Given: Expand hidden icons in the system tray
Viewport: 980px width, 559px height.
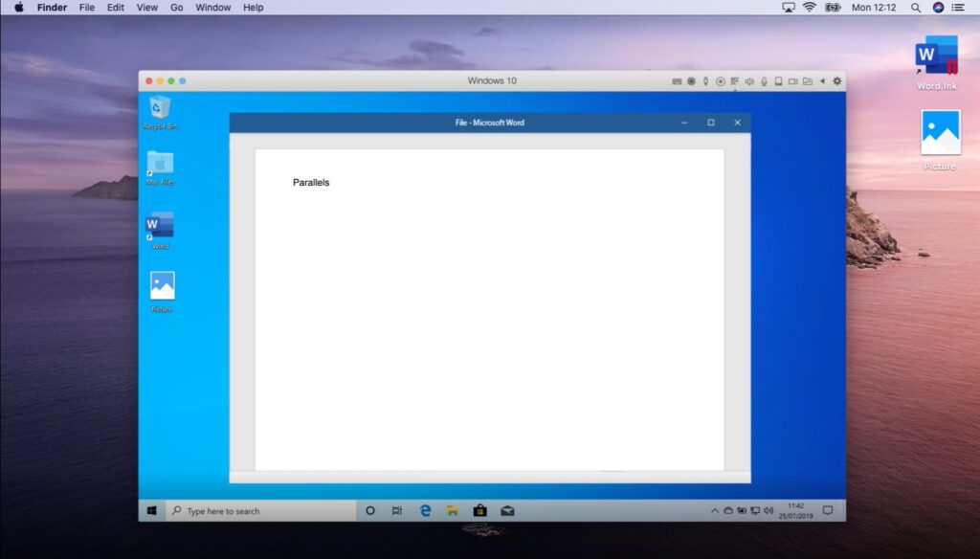Looking at the screenshot, I should (x=716, y=510).
